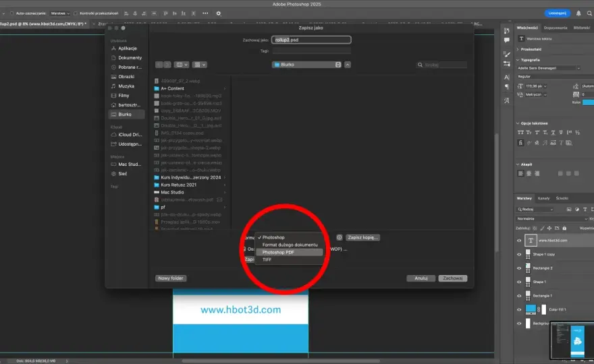
Task: Click the Zachowaj jako filename field
Action: click(311, 40)
